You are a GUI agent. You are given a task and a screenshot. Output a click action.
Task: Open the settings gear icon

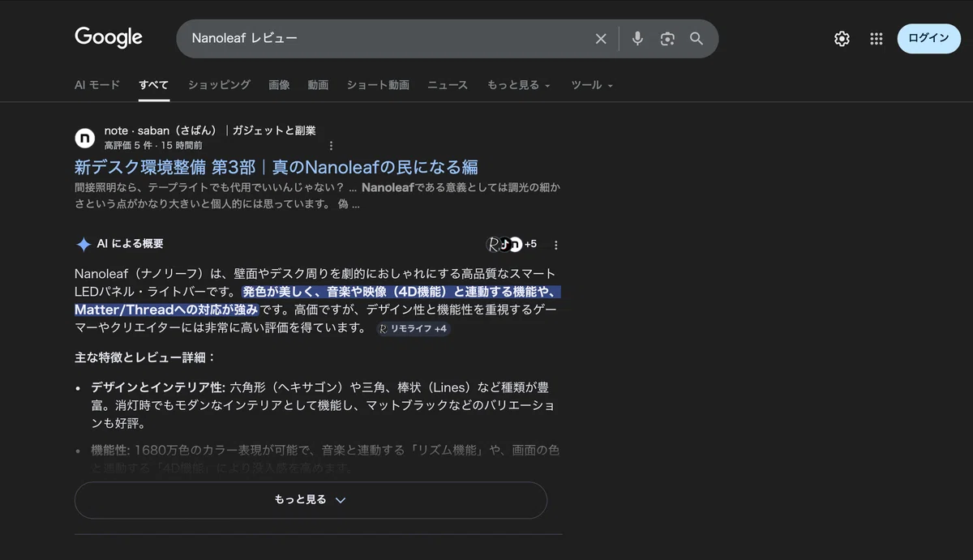click(842, 39)
